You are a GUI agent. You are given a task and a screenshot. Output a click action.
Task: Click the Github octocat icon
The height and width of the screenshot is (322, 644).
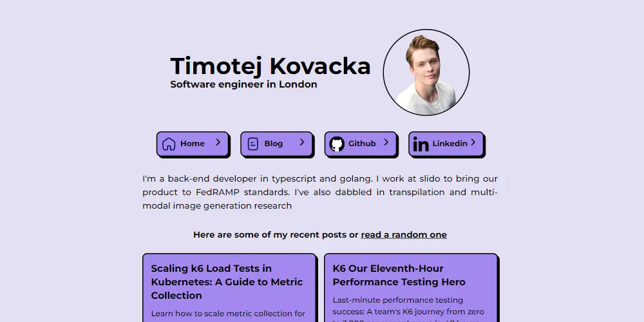pos(337,144)
